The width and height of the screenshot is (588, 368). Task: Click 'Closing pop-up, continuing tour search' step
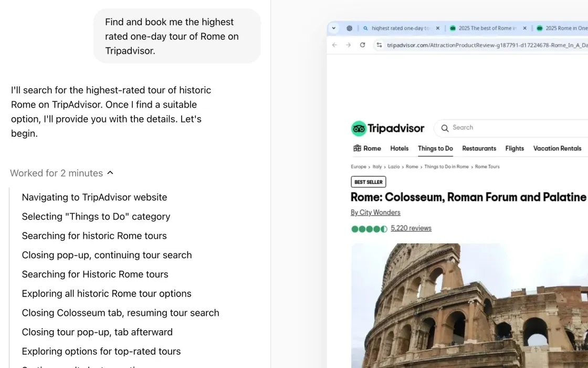click(107, 255)
